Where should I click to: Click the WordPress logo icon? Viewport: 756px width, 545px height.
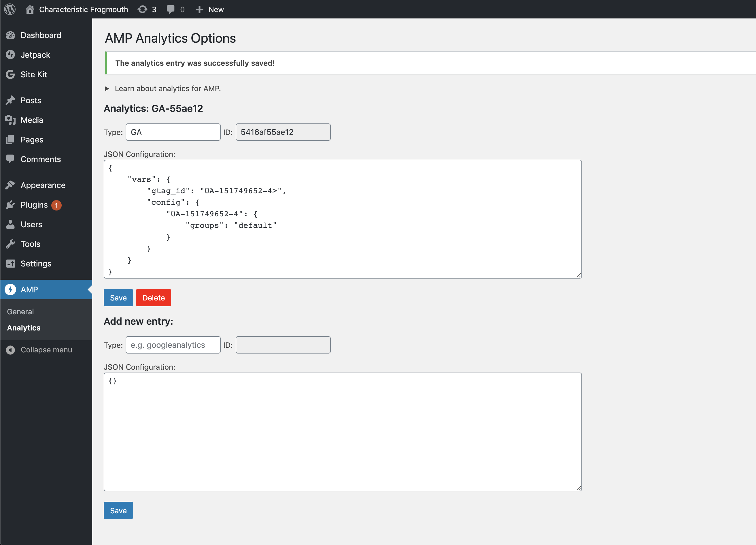pyautogui.click(x=10, y=9)
